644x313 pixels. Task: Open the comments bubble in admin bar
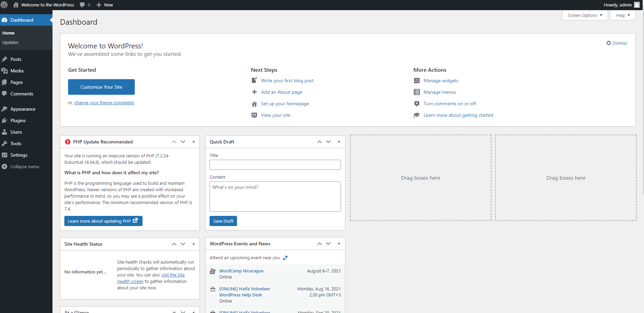coord(82,5)
